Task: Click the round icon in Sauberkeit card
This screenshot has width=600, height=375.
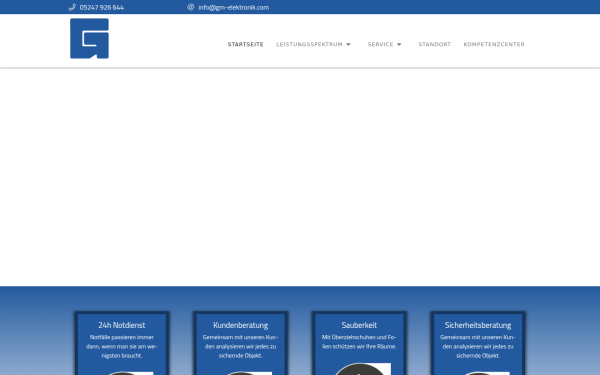Action: (359, 370)
